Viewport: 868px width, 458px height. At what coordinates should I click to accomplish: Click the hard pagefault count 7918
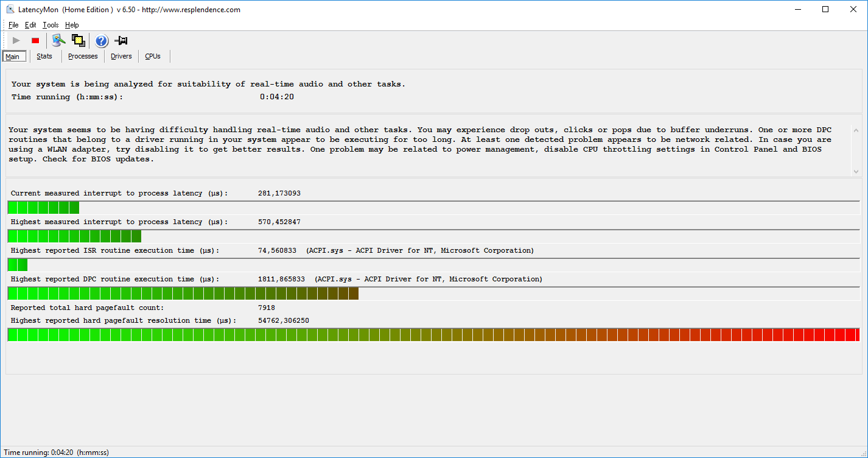pyautogui.click(x=267, y=308)
